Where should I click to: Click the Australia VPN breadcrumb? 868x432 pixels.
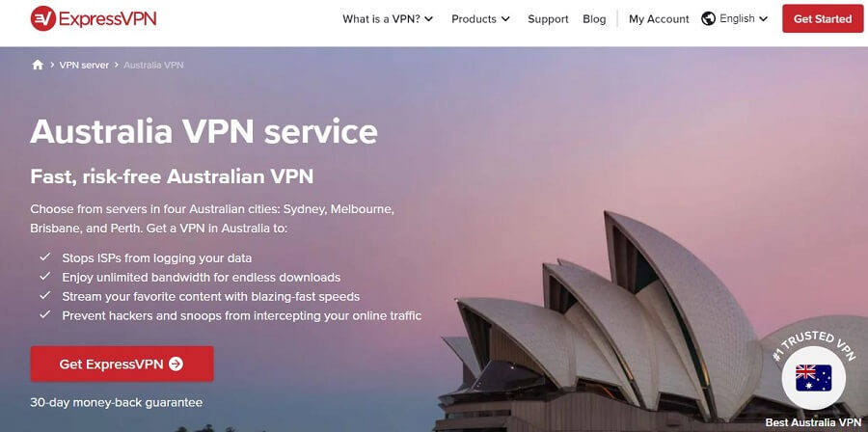[x=153, y=65]
